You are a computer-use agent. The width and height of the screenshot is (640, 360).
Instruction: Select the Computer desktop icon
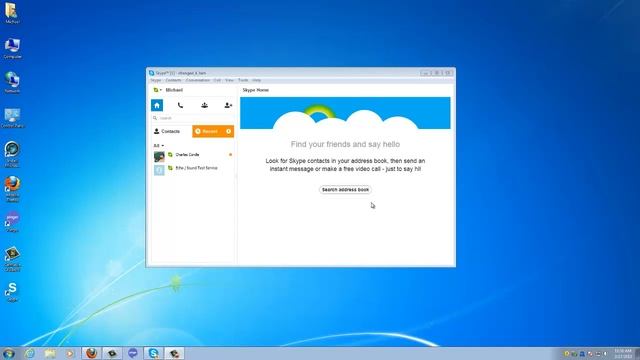(12, 49)
